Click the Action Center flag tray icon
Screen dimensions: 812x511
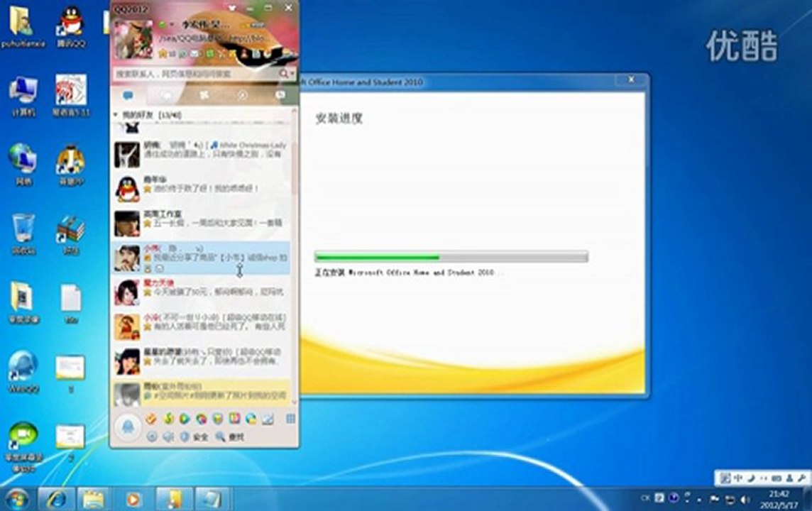715,499
